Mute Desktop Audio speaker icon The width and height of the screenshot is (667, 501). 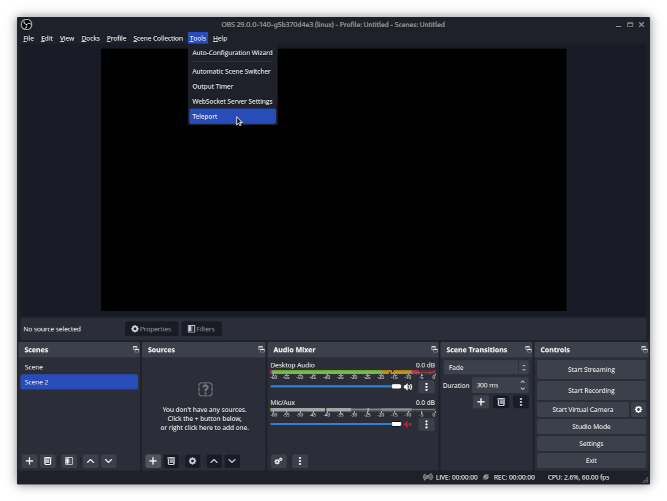(x=408, y=387)
